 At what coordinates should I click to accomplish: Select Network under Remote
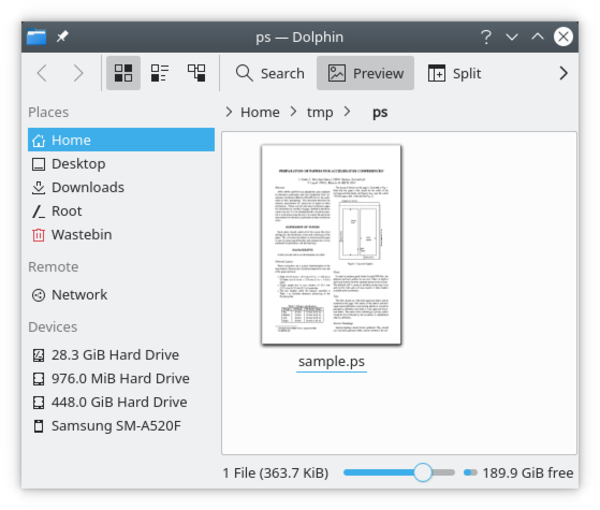coord(79,295)
